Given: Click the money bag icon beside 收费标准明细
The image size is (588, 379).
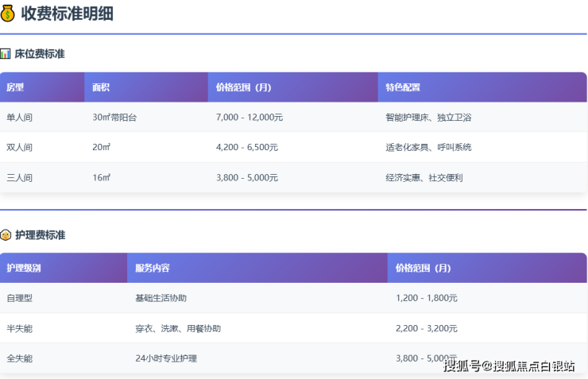Looking at the screenshot, I should coord(8,13).
